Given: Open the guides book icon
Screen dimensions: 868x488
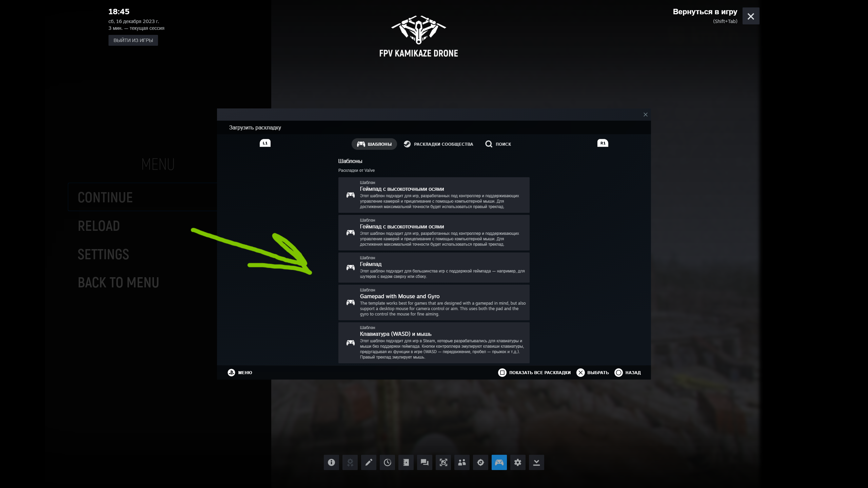Looking at the screenshot, I should point(406,462).
